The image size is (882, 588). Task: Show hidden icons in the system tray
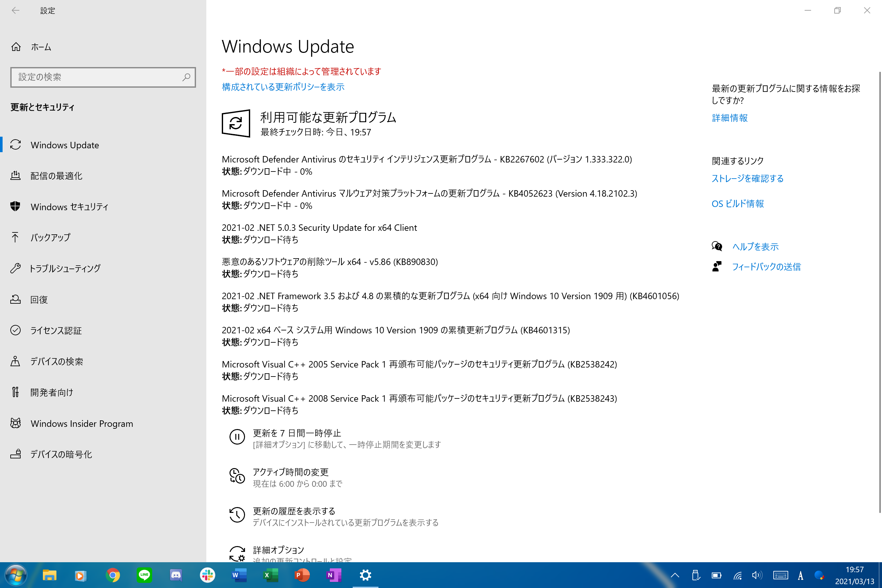[x=675, y=575]
